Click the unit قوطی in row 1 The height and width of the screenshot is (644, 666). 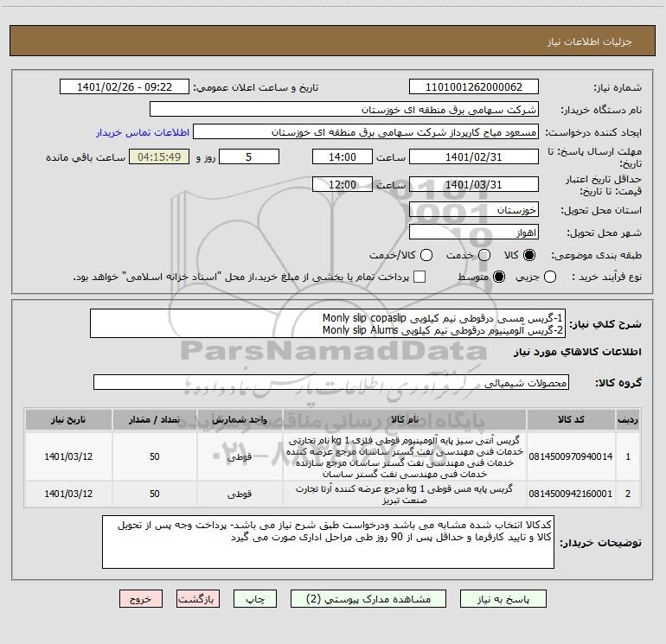(240, 457)
